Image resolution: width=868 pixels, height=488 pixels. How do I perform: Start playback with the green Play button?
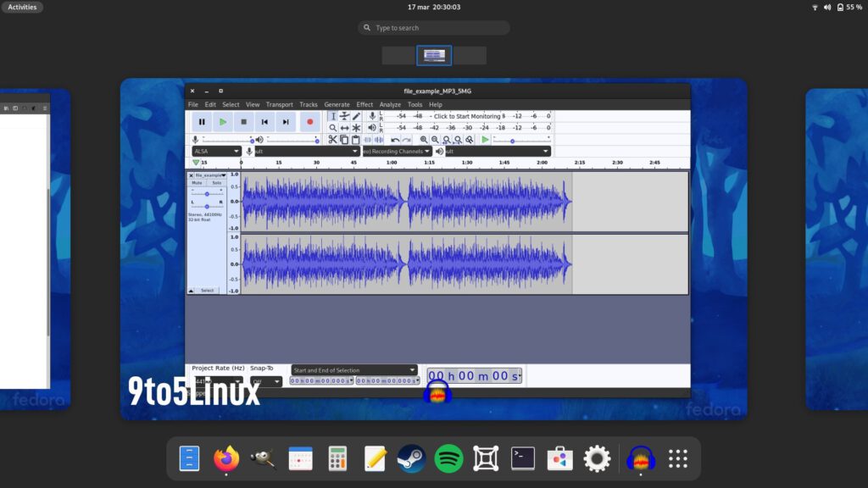(223, 122)
